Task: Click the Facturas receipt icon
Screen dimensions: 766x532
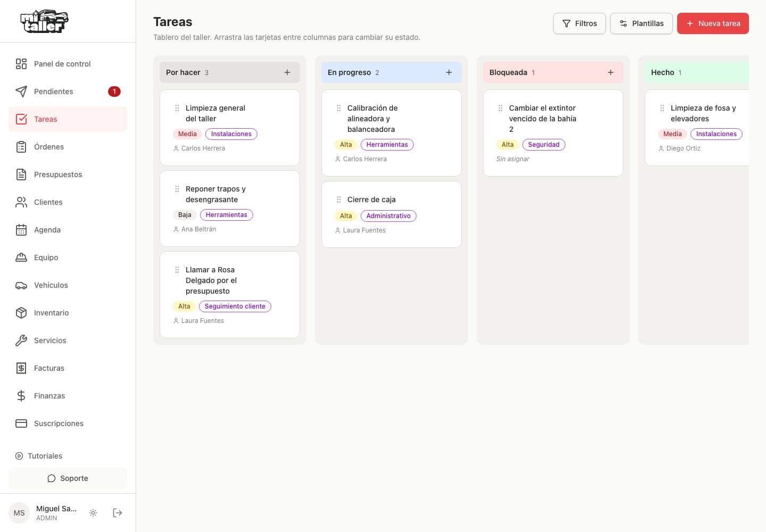Action: [x=21, y=368]
